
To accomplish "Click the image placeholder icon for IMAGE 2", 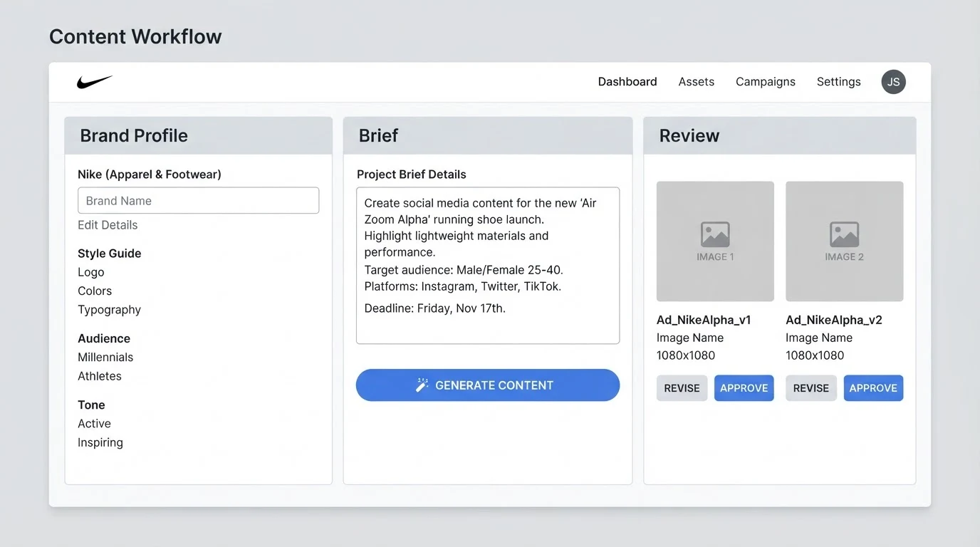I will point(844,234).
